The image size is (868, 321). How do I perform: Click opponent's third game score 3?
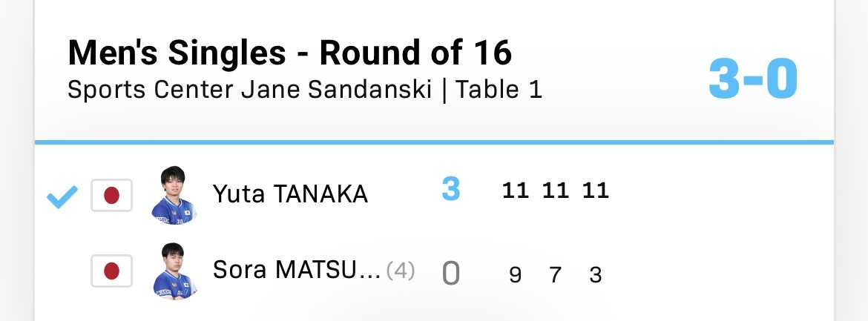(x=596, y=275)
